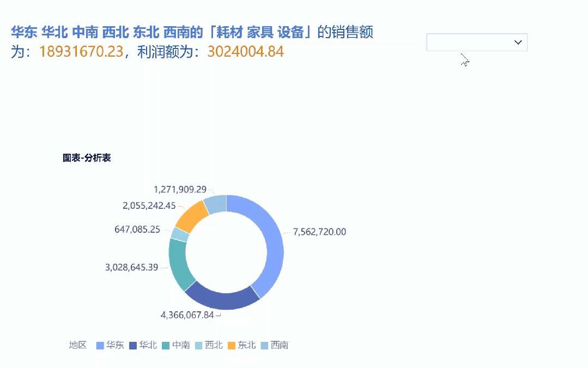
Task: Click the 4,366,067.84 data label
Action: (187, 315)
